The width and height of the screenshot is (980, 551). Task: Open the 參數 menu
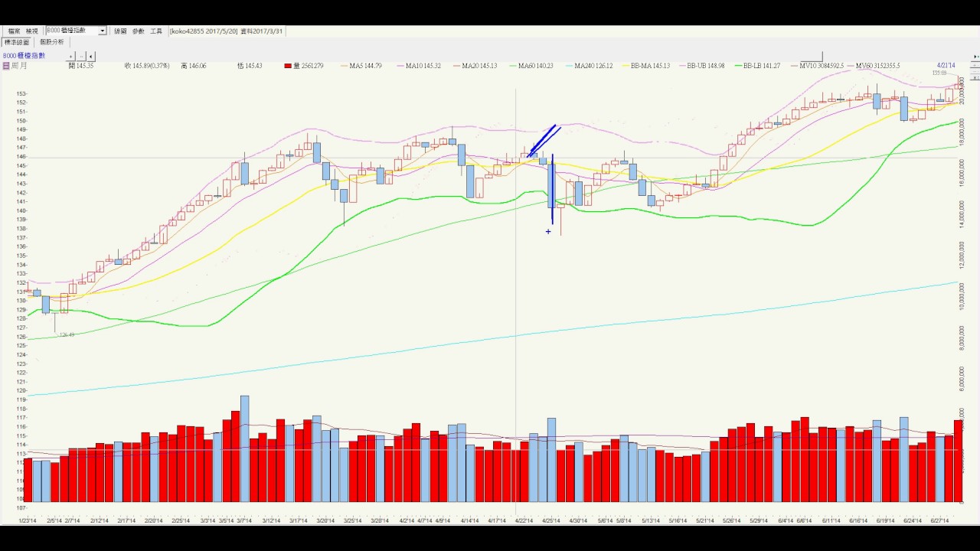coord(138,31)
